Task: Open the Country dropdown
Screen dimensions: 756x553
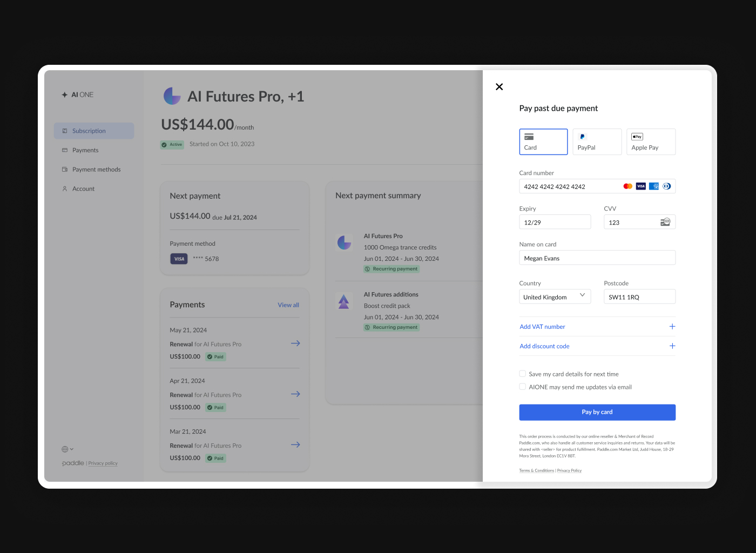Action: tap(555, 296)
